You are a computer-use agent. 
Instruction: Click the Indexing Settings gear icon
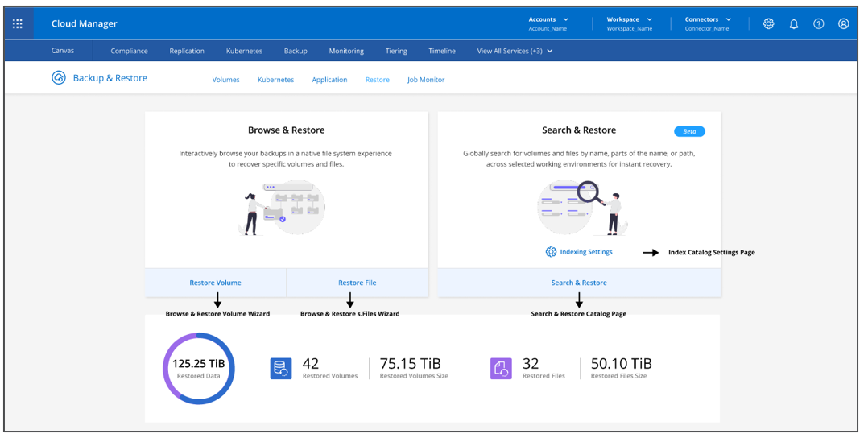pos(551,252)
